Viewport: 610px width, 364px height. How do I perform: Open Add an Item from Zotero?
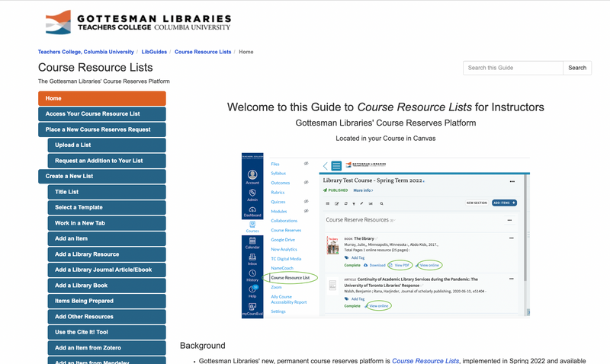(107, 348)
